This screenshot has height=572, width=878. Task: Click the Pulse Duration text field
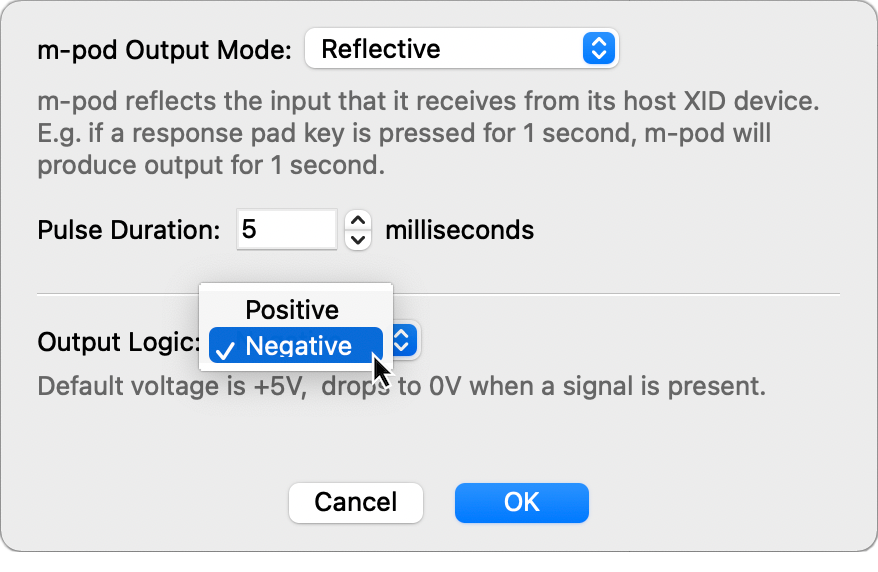287,230
